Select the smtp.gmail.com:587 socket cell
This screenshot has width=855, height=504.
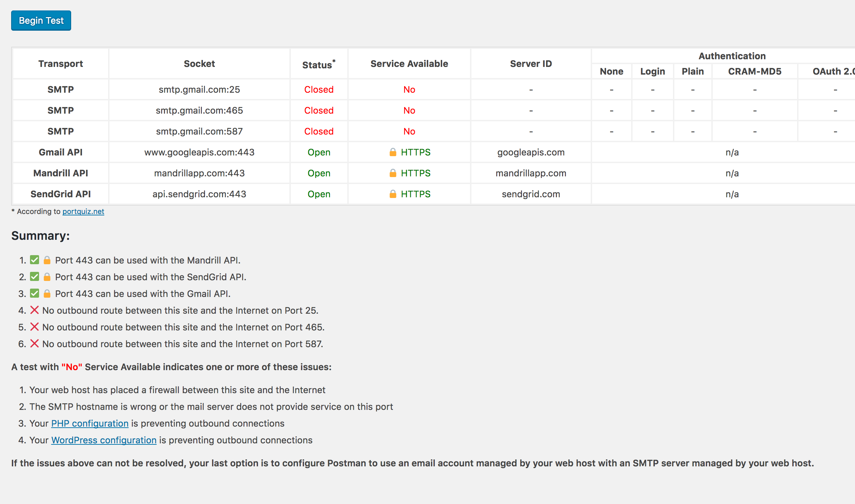click(x=199, y=131)
